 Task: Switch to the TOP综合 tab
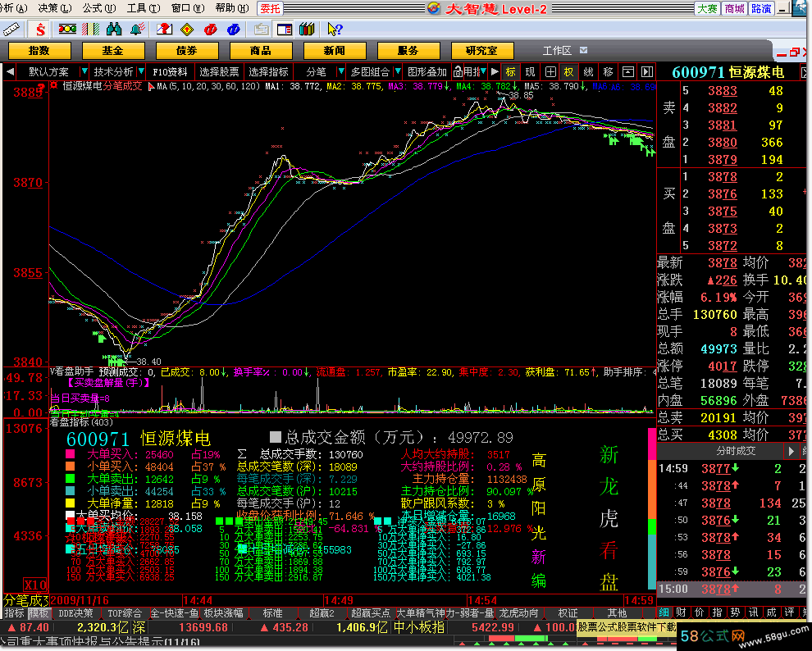point(125,613)
